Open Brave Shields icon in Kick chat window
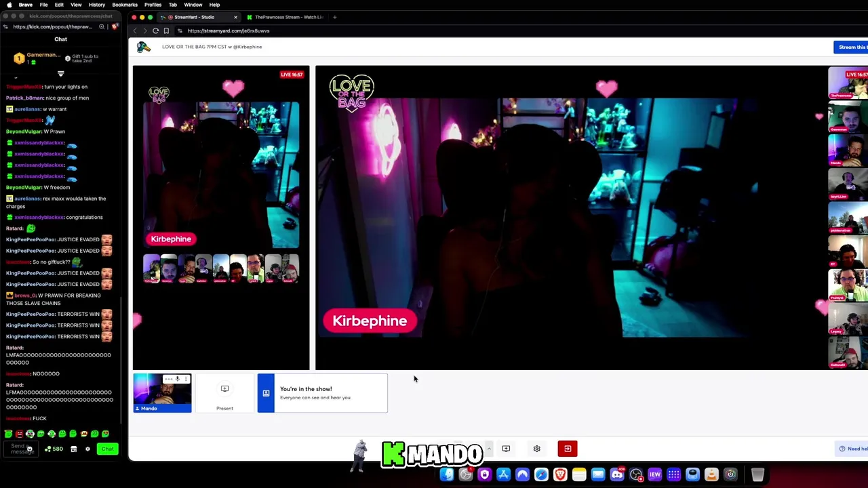Viewport: 868px width, 488px height. [115, 27]
